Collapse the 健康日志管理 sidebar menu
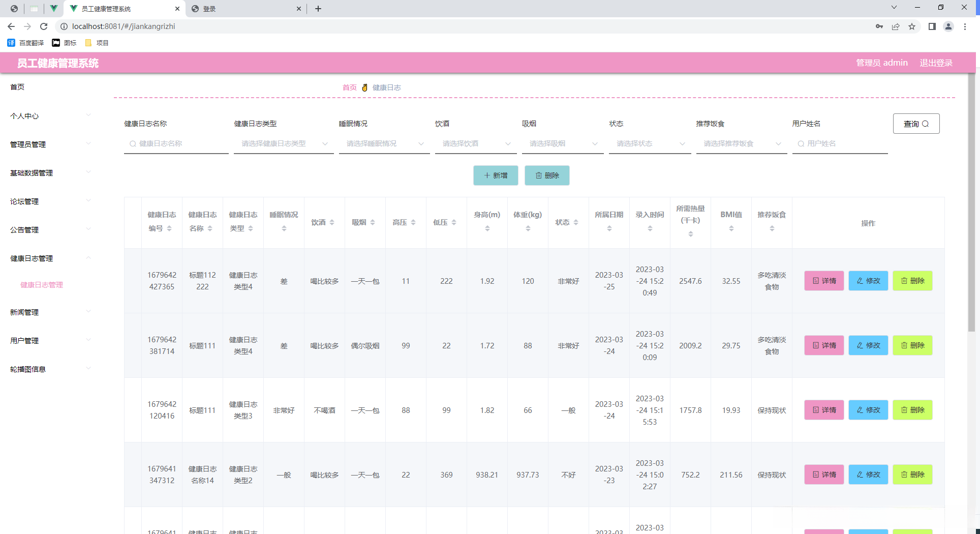Screen dimensions: 980x534 coord(51,258)
